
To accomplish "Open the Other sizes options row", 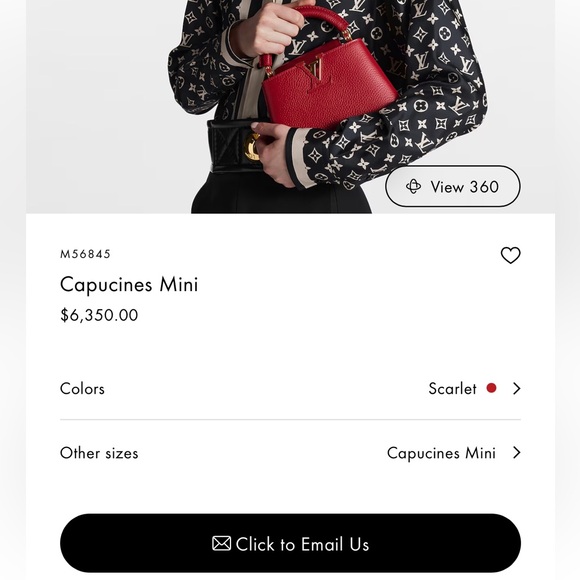I will tap(290, 453).
